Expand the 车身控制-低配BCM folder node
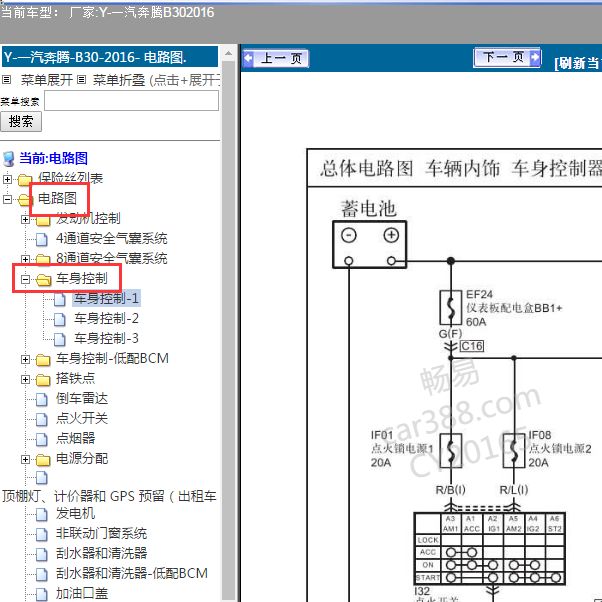The width and height of the screenshot is (602, 602). tap(25, 359)
